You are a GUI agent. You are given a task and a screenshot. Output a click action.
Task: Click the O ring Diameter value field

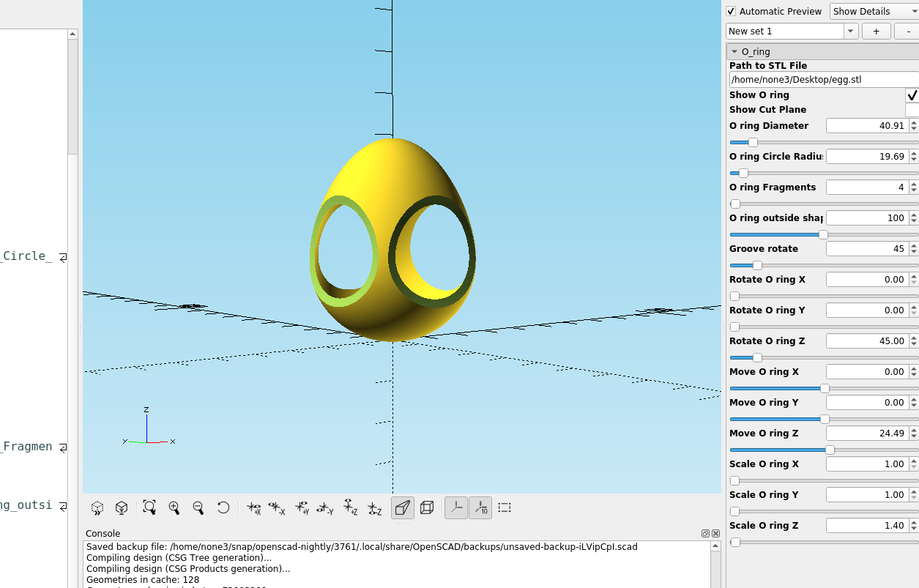(868, 126)
